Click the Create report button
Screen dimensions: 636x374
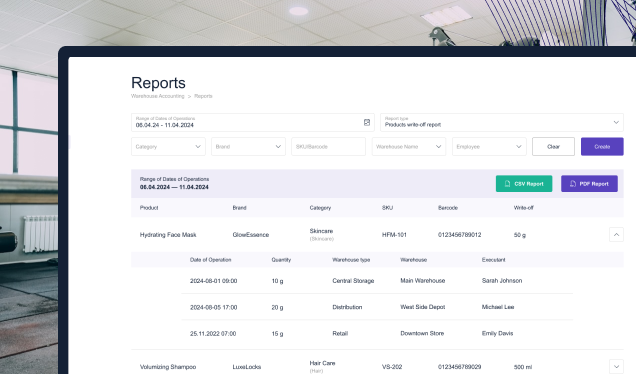(x=602, y=146)
